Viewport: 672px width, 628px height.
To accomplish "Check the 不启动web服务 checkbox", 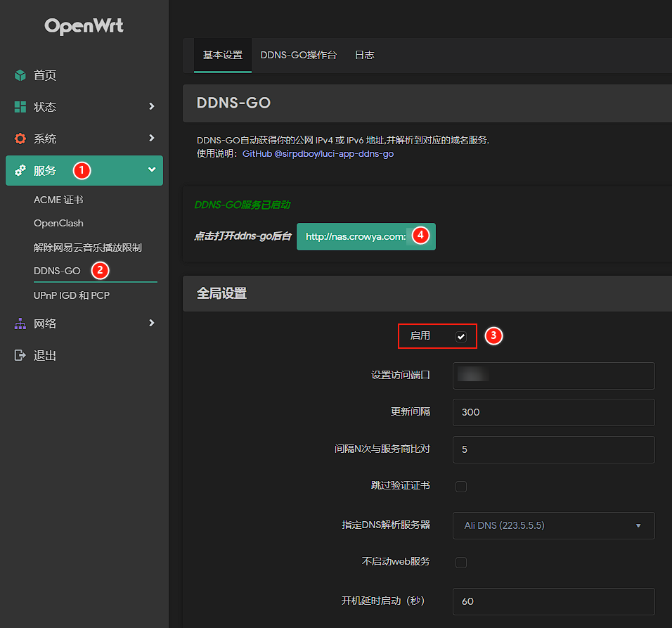I will [460, 563].
